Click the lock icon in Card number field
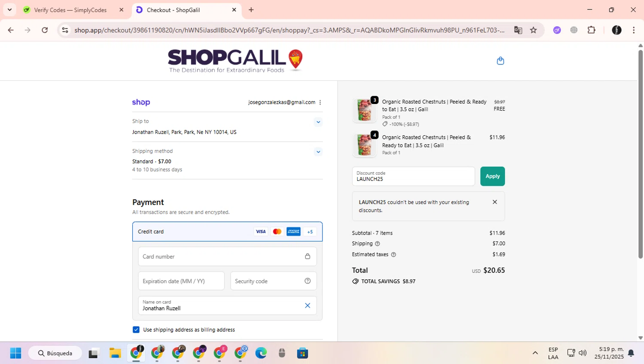 (307, 257)
